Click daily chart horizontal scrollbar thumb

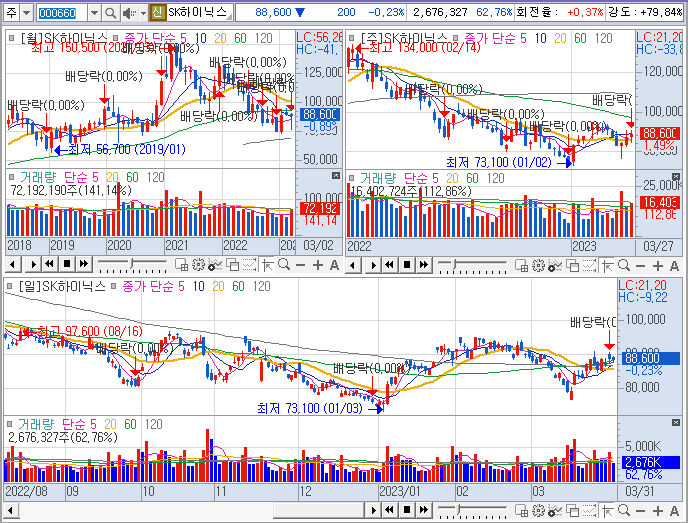pyautogui.click(x=319, y=510)
